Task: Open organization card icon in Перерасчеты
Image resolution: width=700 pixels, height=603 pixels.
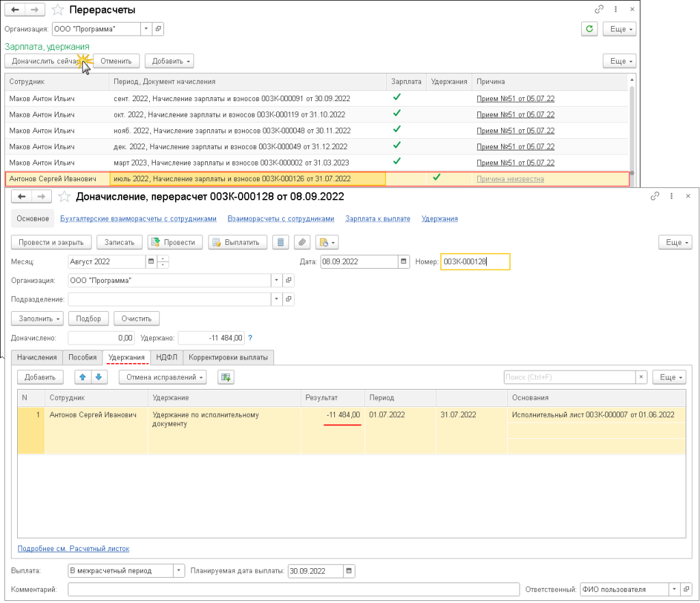Action: 158,29
